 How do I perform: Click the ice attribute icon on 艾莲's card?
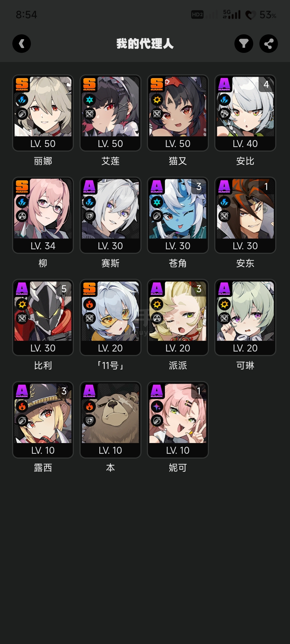[x=89, y=100]
